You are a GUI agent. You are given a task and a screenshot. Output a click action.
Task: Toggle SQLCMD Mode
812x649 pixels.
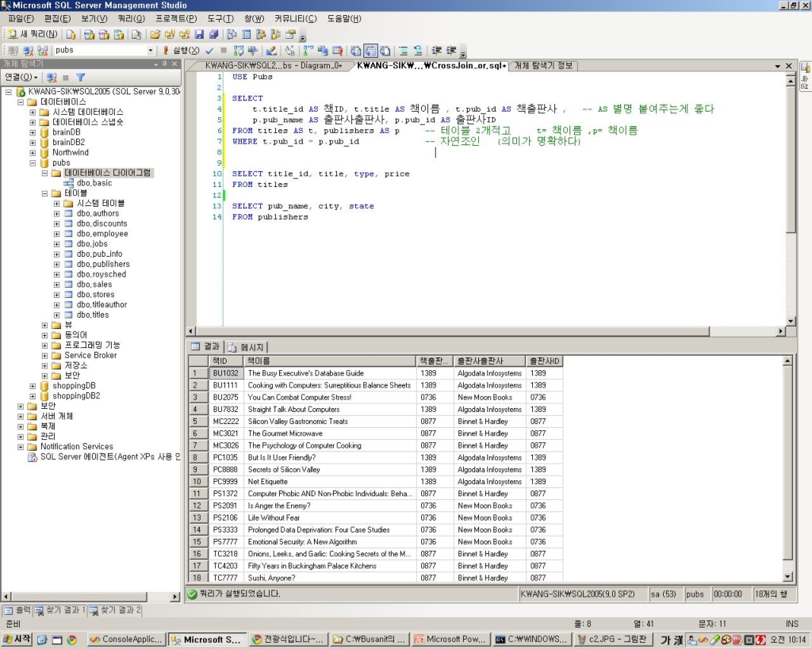(x=337, y=50)
